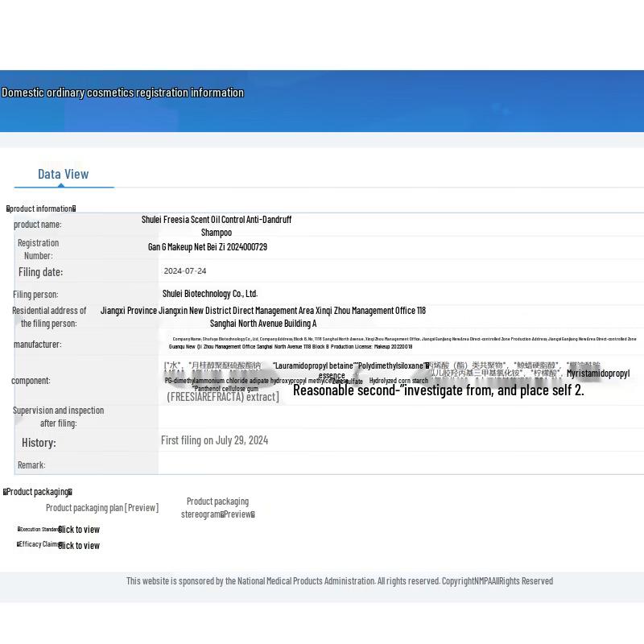Click the Supervision and inspection after filing label
This screenshot has height=644, width=644.
coord(58,416)
